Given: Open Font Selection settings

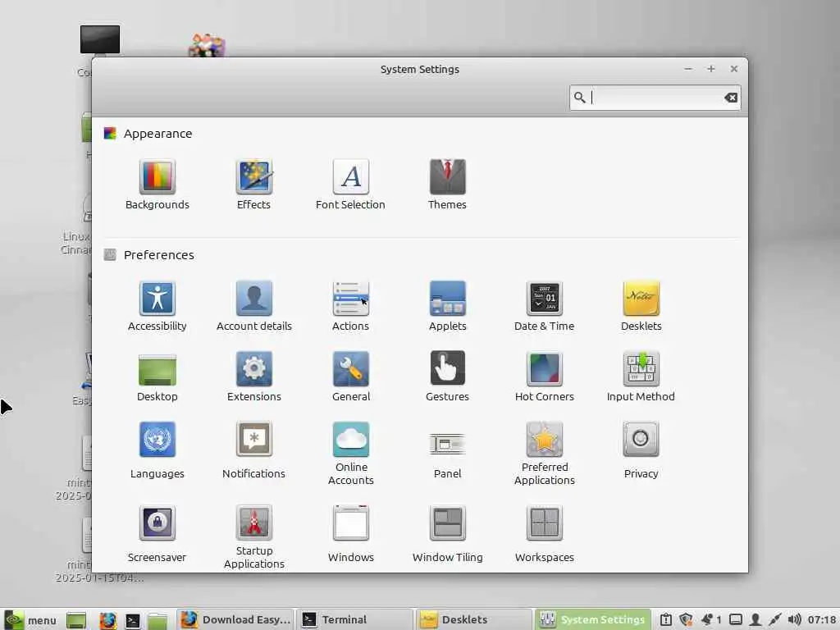Looking at the screenshot, I should [x=350, y=185].
